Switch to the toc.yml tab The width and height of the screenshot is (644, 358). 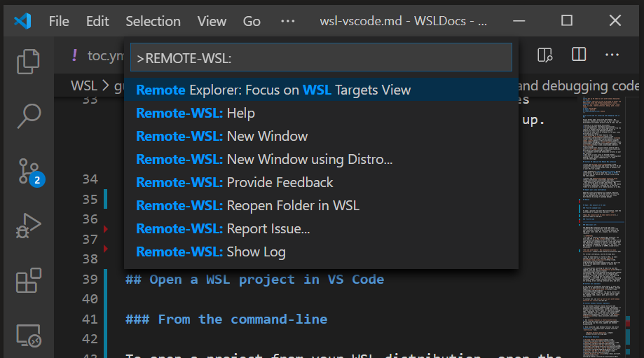[x=98, y=55]
